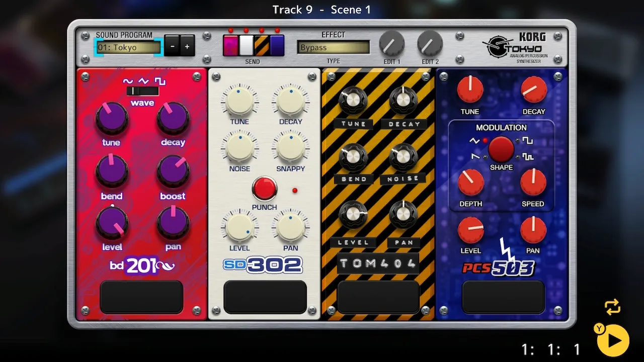Tap the PCS503 trigger pad
Viewport: 644px width, 362px height.
click(503, 297)
